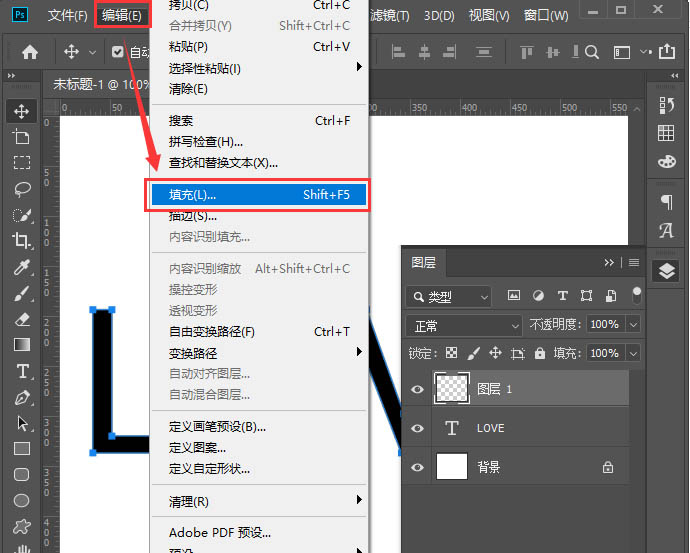Choose 粘贴(P) menu item

click(259, 46)
